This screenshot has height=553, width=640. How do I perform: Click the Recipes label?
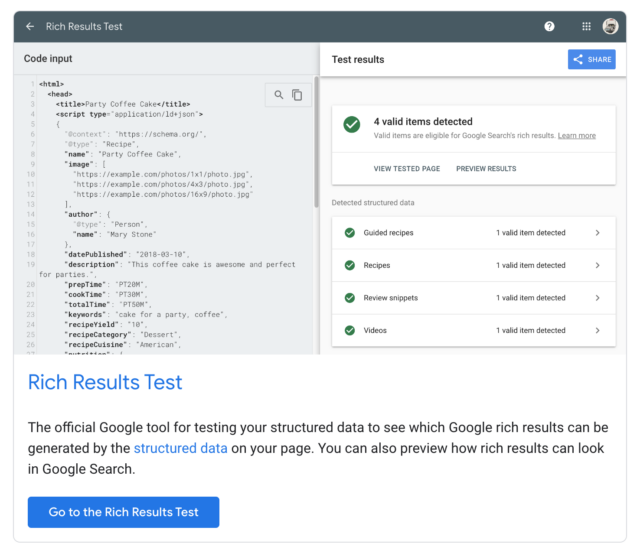coord(377,265)
